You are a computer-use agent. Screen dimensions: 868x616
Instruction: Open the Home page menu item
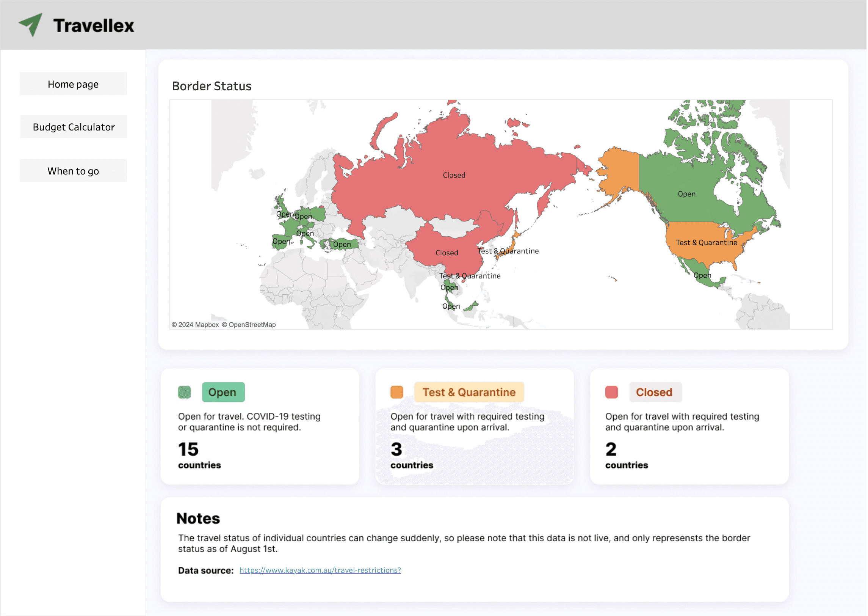tap(73, 84)
